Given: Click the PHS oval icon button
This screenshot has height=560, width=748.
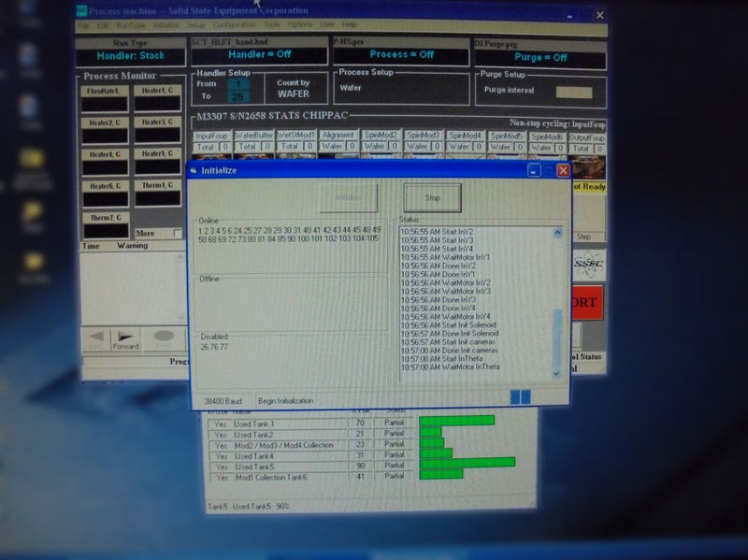Looking at the screenshot, I should [164, 337].
